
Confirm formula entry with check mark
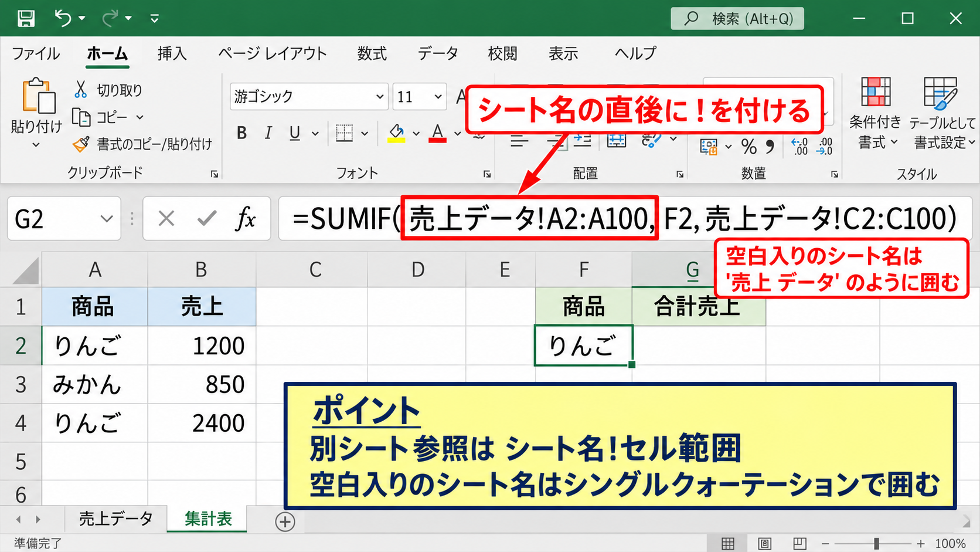tap(206, 219)
